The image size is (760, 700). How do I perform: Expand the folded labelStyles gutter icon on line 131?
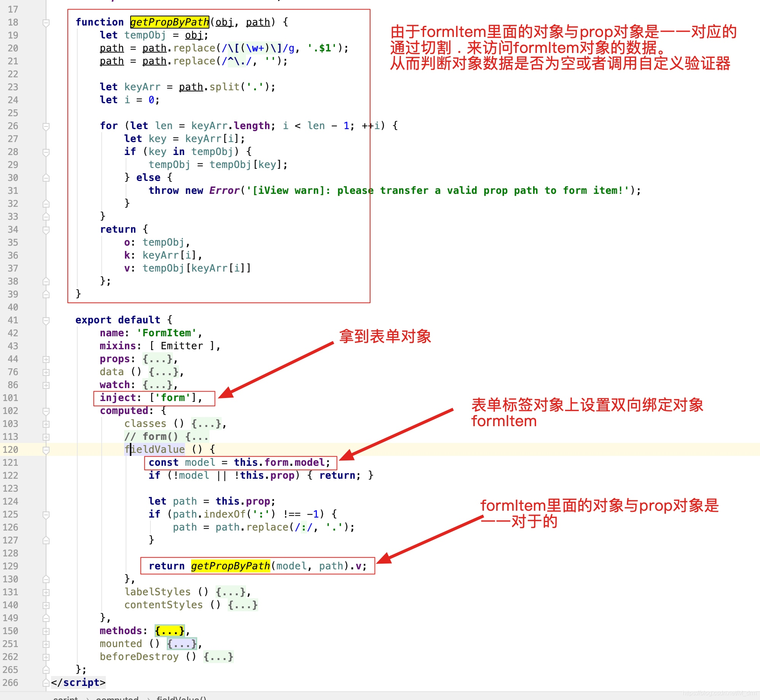point(46,592)
